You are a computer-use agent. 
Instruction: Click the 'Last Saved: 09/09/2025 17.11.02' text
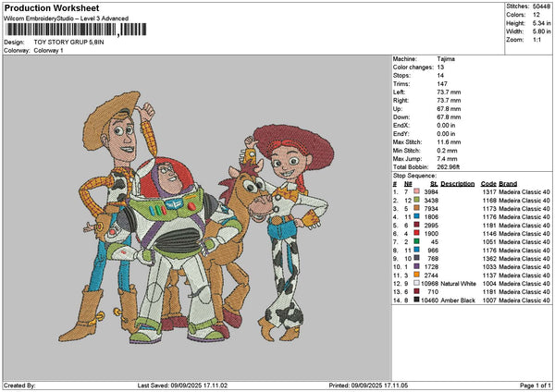[x=182, y=386]
